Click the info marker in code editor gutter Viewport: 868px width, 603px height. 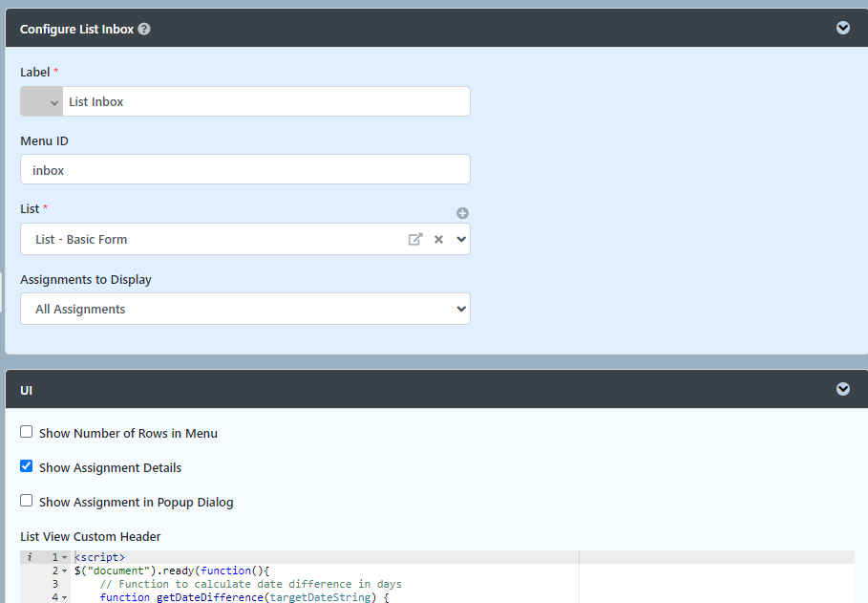click(x=30, y=557)
